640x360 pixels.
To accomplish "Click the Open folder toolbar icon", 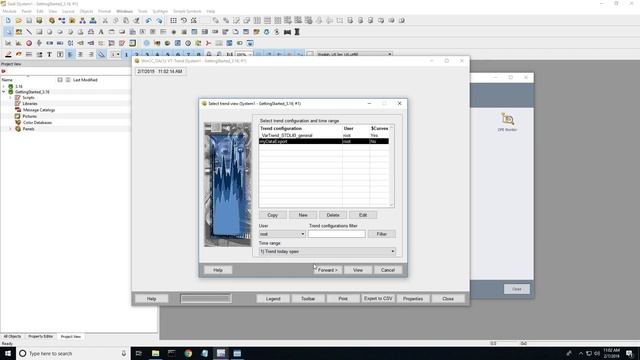I will click(x=18, y=20).
